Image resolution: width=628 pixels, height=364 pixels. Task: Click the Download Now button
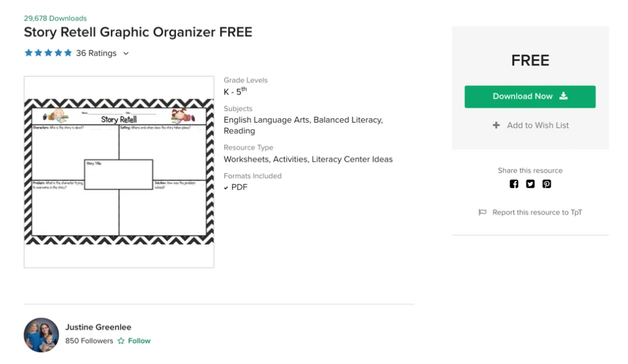coord(530,96)
